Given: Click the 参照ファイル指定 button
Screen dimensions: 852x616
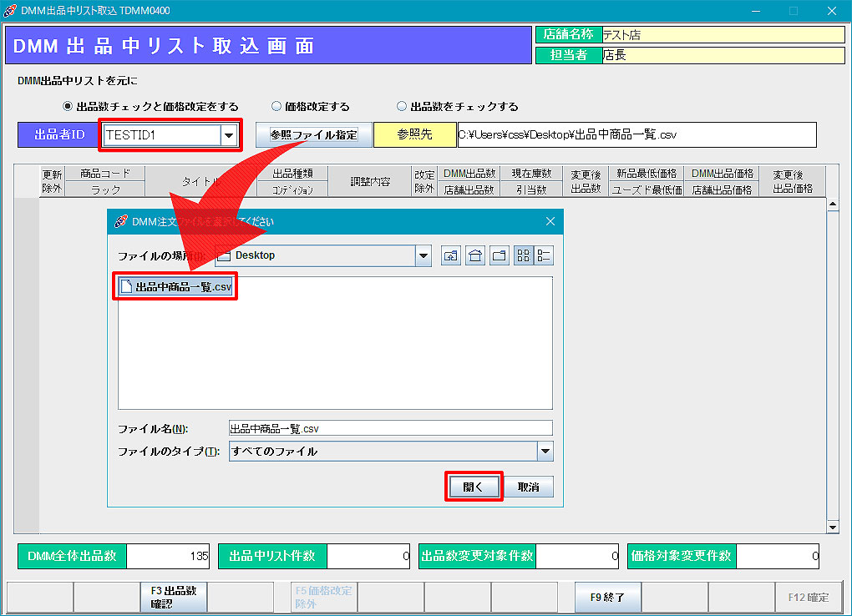Looking at the screenshot, I should coord(314,134).
